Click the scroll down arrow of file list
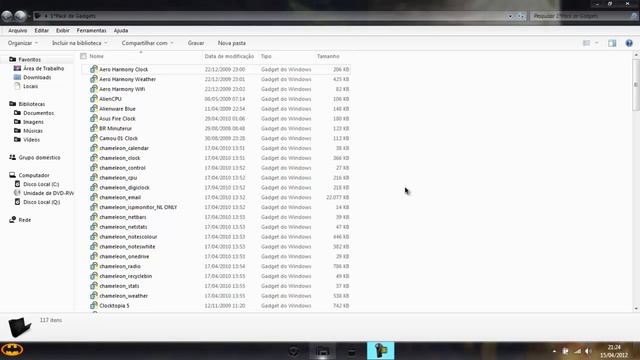The image size is (640, 360). point(636,309)
